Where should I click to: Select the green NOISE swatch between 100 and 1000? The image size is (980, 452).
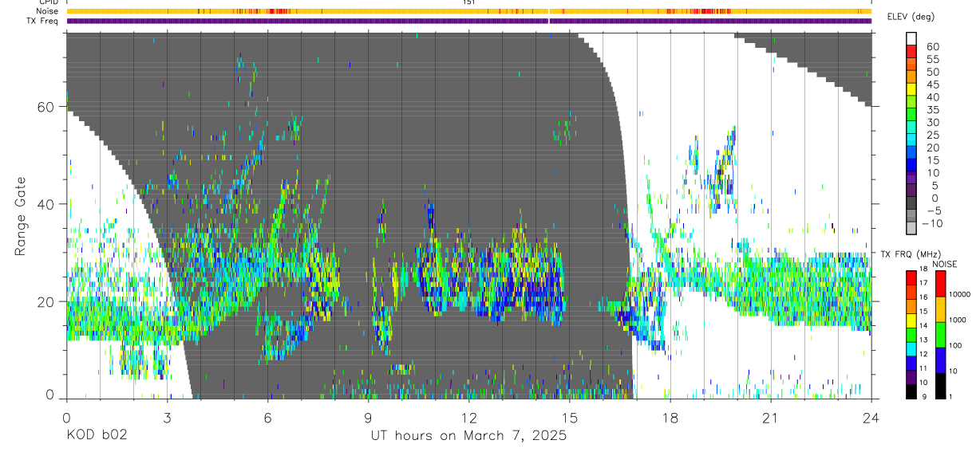click(940, 335)
